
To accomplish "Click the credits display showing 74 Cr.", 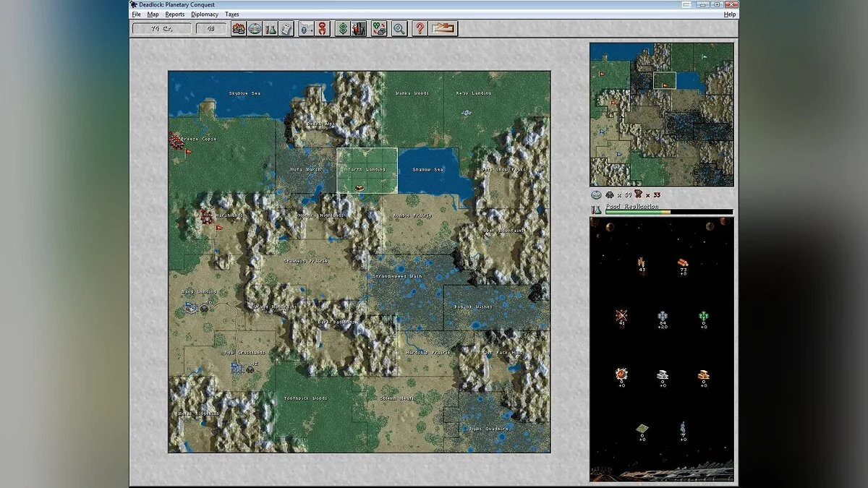I will point(162,29).
